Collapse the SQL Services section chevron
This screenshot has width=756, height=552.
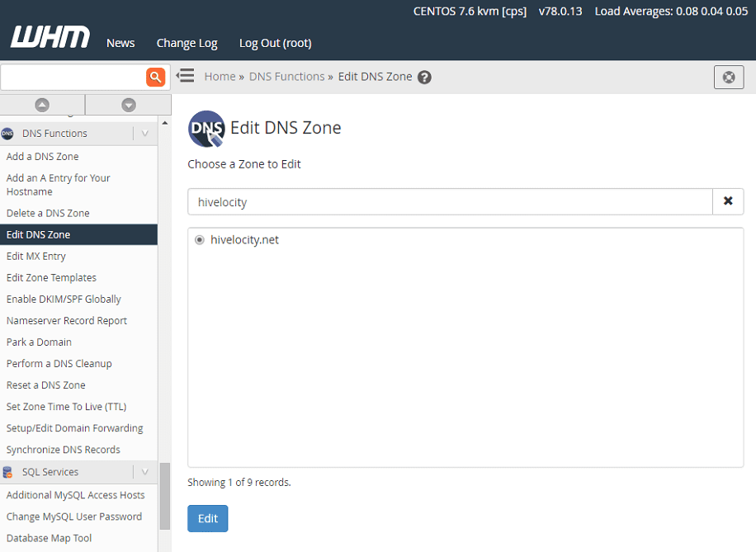tap(144, 472)
